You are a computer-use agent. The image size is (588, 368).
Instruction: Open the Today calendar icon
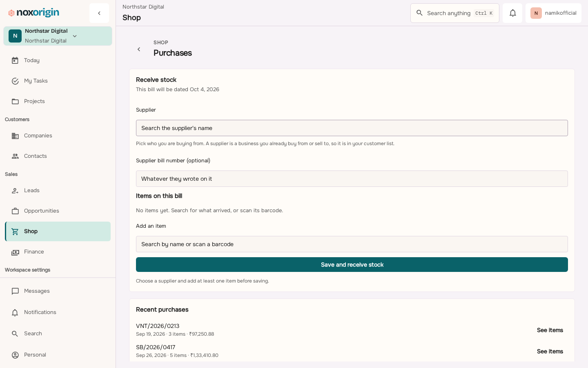pyautogui.click(x=15, y=61)
